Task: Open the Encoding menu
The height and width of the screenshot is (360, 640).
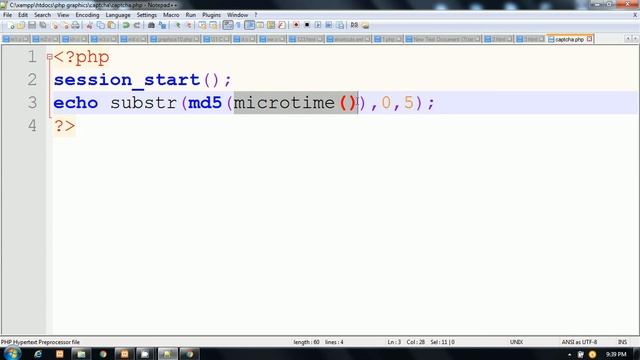Action: [x=87, y=15]
